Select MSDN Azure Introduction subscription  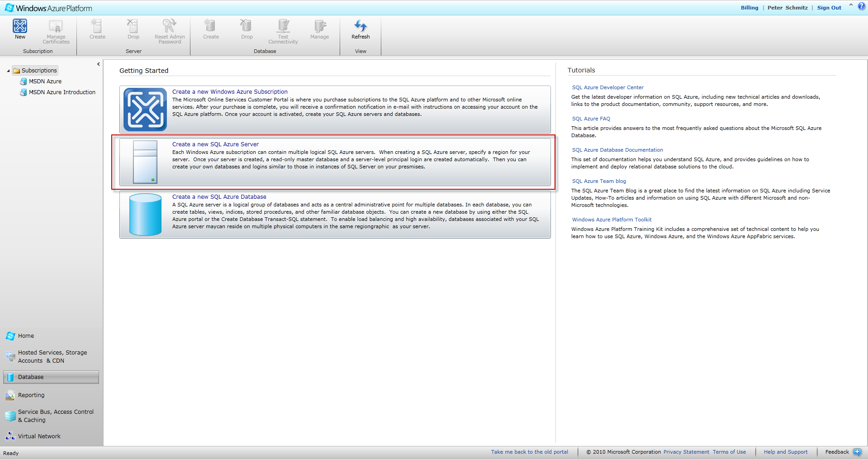pyautogui.click(x=62, y=92)
